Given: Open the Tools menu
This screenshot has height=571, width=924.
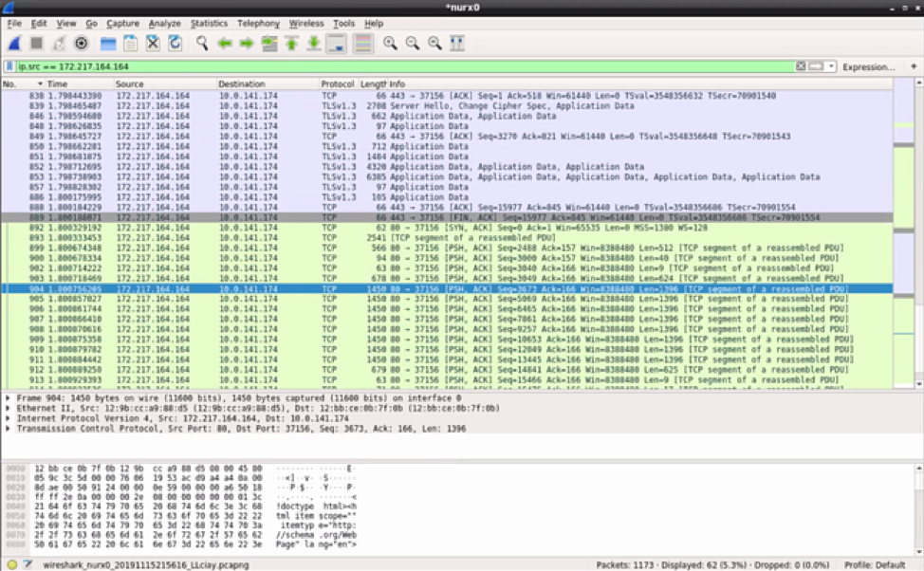Looking at the screenshot, I should 343,24.
